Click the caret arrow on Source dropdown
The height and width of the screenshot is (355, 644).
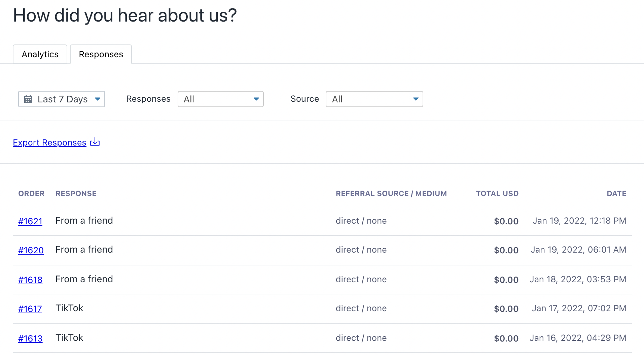(x=416, y=99)
